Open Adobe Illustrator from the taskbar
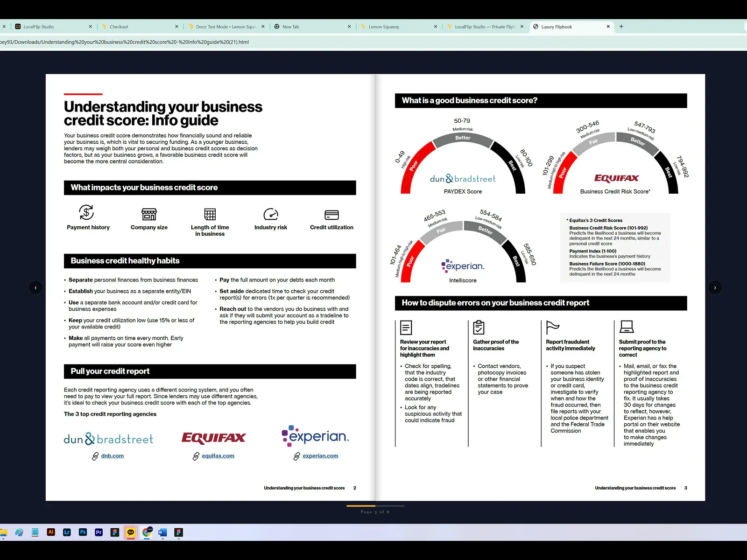Viewport: 747px width, 560px height. [51, 532]
